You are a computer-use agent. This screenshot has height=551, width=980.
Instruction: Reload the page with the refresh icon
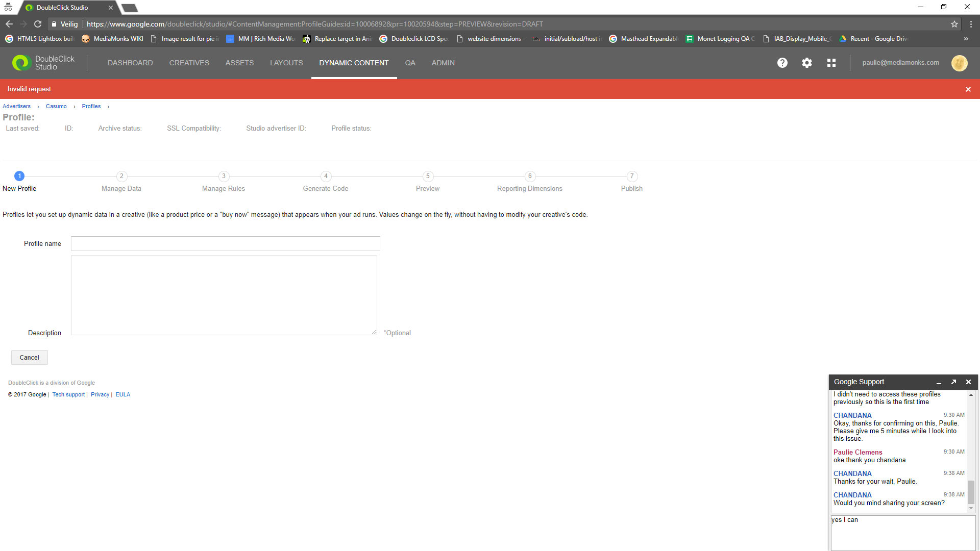tap(38, 24)
